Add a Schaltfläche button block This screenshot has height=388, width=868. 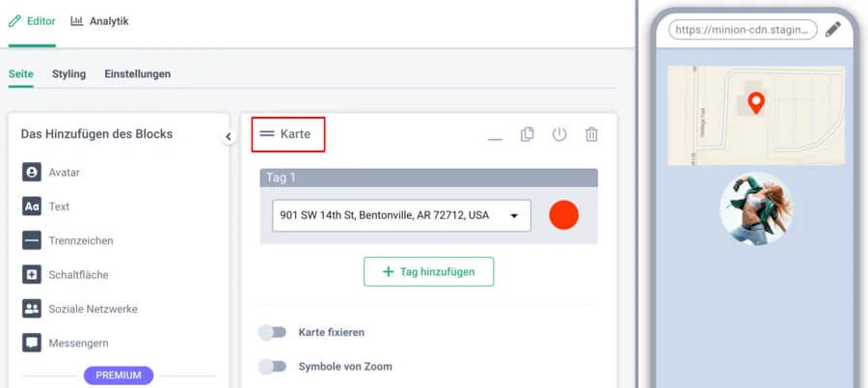[78, 275]
